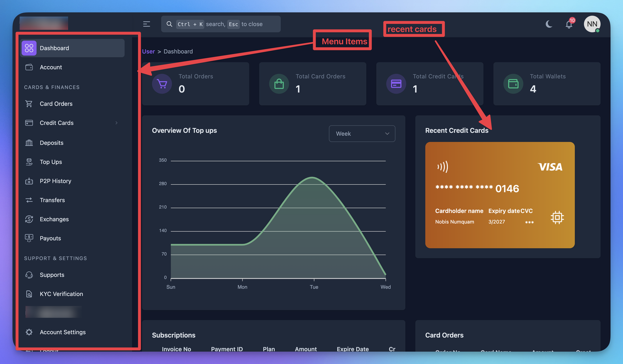Click the Card Orders cart icon
Image resolution: width=623 pixels, height=364 pixels.
29,104
